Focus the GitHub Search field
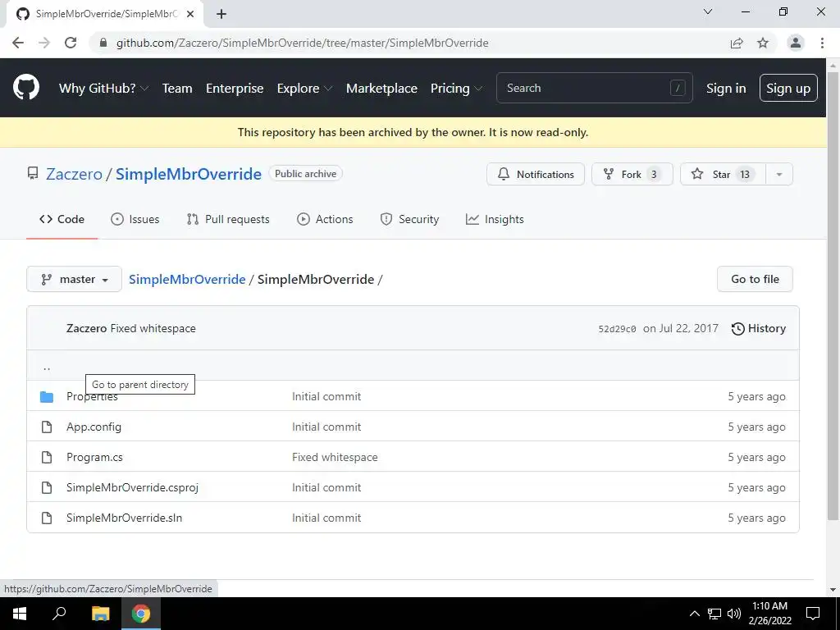The image size is (840, 630). [595, 88]
